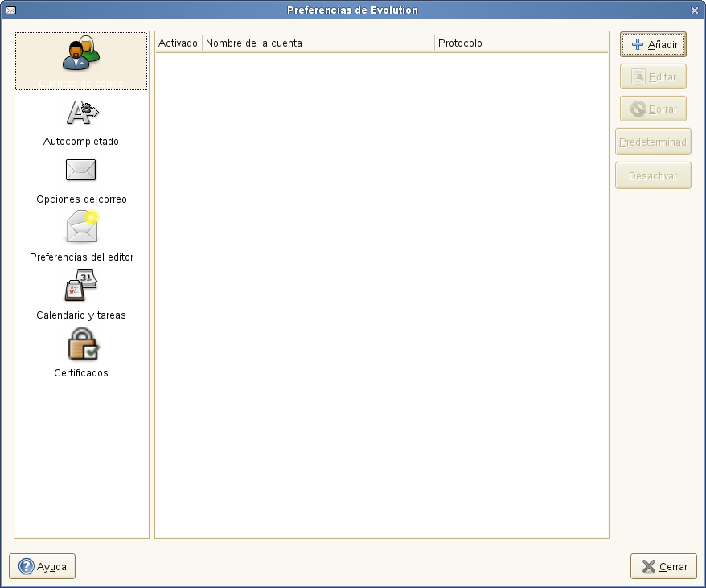Open Calendario y tareas icon
The width and height of the screenshot is (706, 588).
81,286
